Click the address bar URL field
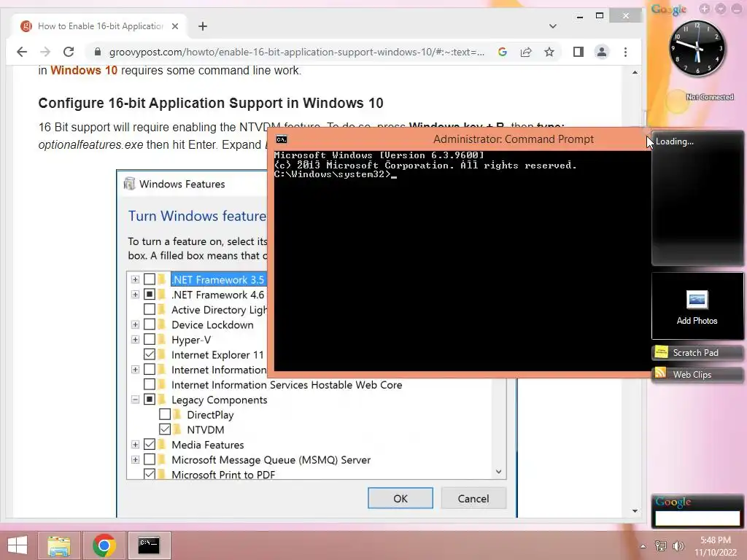This screenshot has height=560, width=747. tap(296, 52)
